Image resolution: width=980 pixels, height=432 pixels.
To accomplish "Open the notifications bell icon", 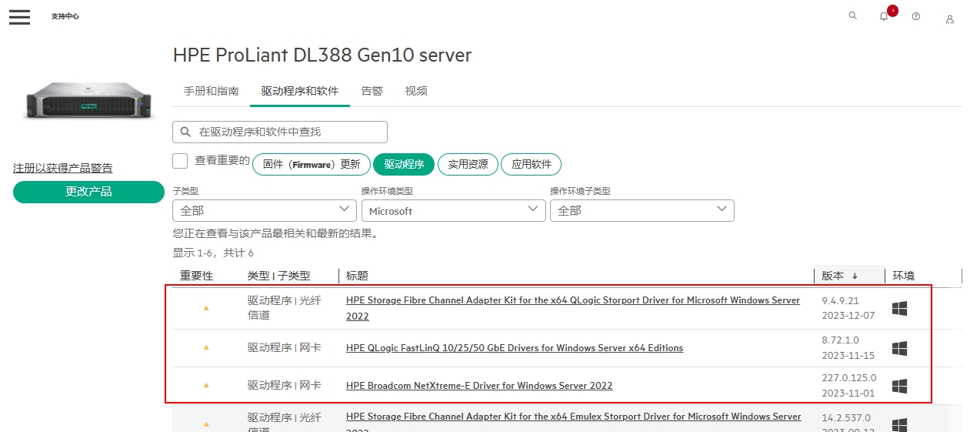I will tap(884, 16).
